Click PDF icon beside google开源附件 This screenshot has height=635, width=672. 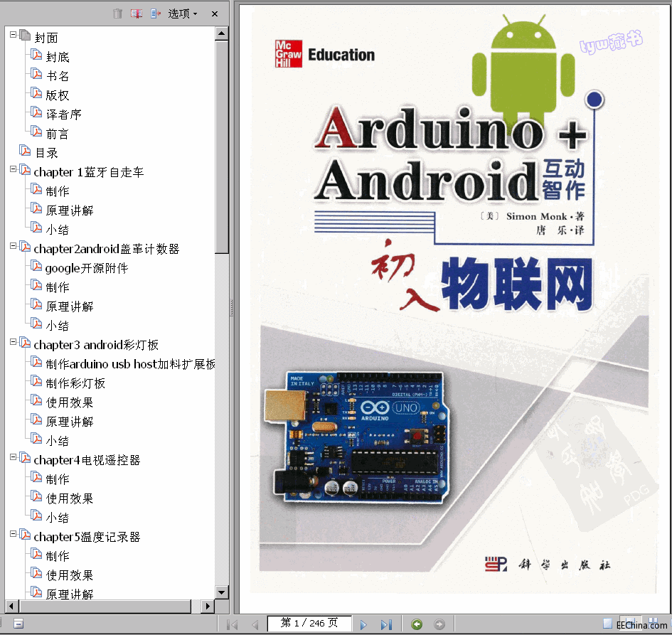coord(37,266)
